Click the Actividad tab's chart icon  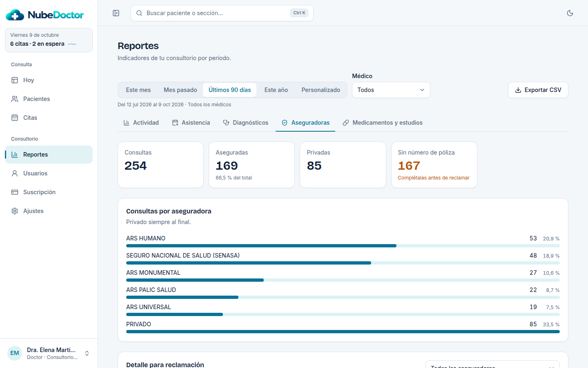(127, 123)
